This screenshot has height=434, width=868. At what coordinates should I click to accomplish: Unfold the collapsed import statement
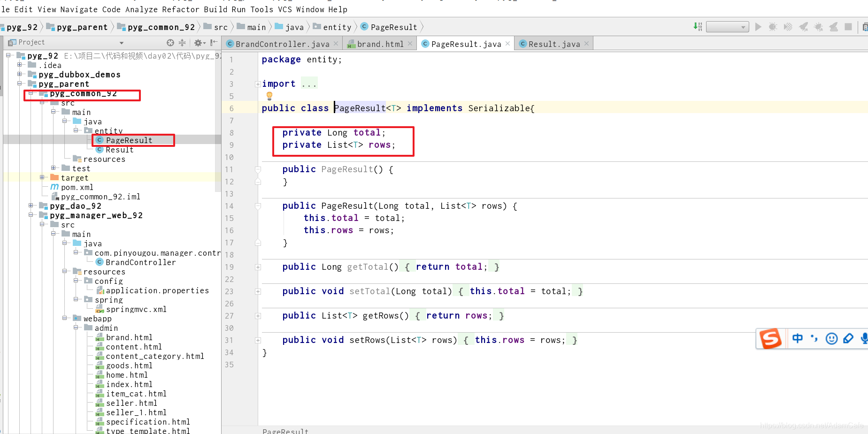(258, 84)
